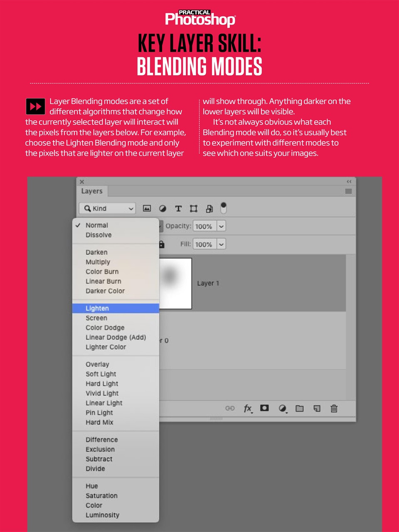Click the Add Layer Mask icon
This screenshot has height=532, width=399.
[x=264, y=409]
